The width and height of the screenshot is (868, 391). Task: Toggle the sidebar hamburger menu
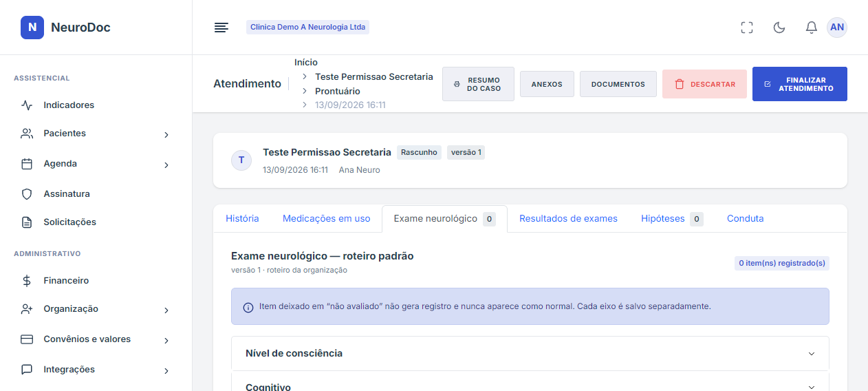(221, 28)
